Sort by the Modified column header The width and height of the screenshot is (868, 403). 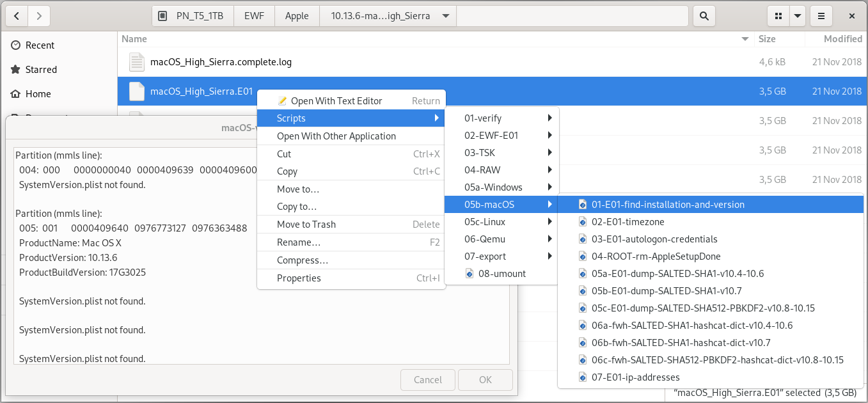842,39
